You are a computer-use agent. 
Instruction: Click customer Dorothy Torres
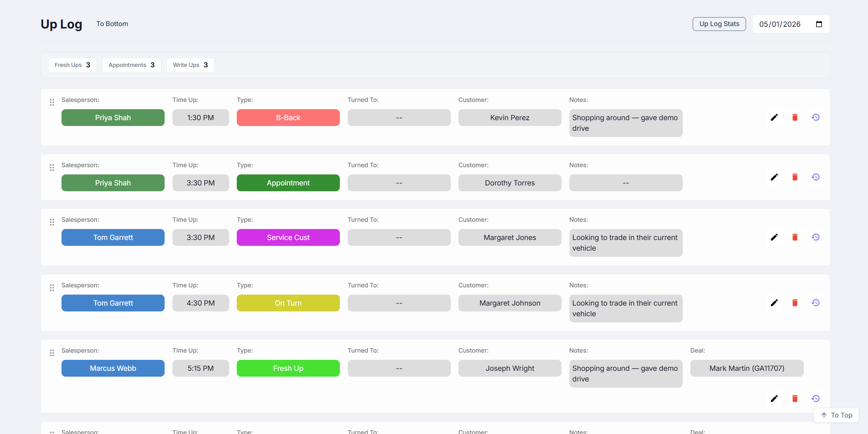pos(510,183)
